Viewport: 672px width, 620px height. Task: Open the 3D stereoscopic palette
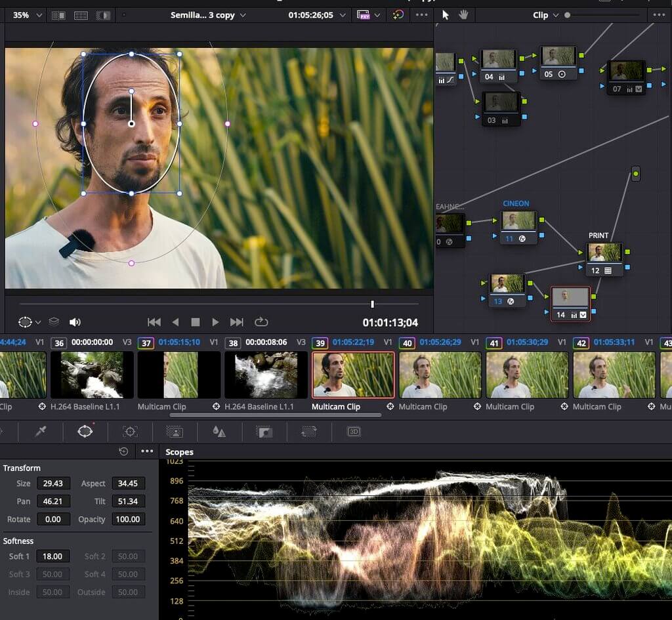(x=354, y=431)
